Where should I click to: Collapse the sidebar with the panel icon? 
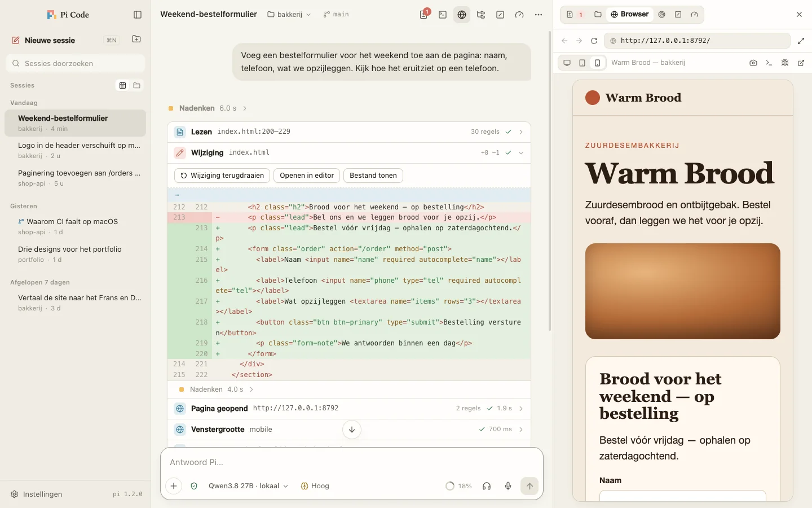[137, 15]
